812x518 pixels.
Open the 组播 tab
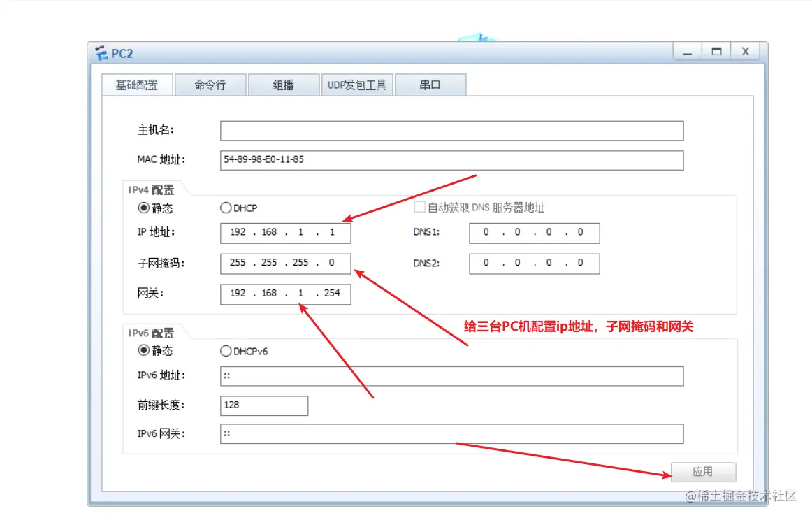pos(283,85)
